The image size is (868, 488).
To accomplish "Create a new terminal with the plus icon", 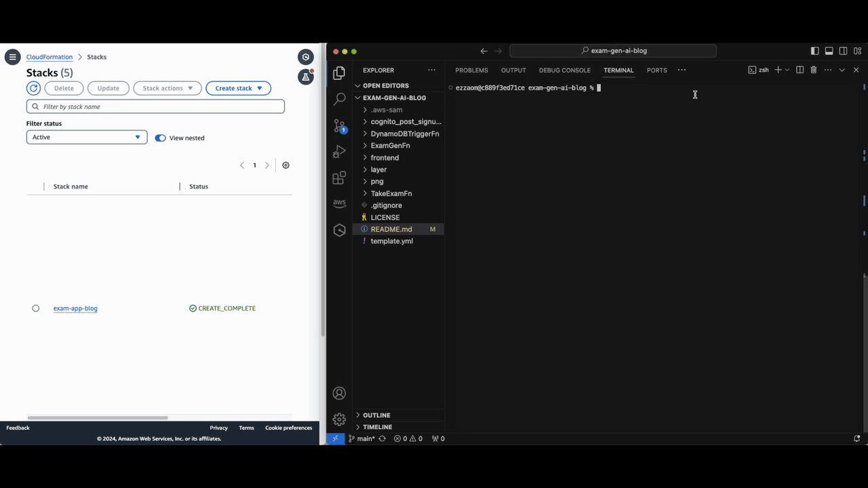I will pos(778,70).
